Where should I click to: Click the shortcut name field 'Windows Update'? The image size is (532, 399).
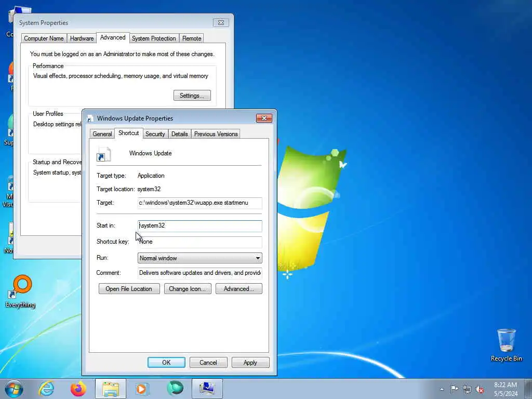(x=150, y=153)
